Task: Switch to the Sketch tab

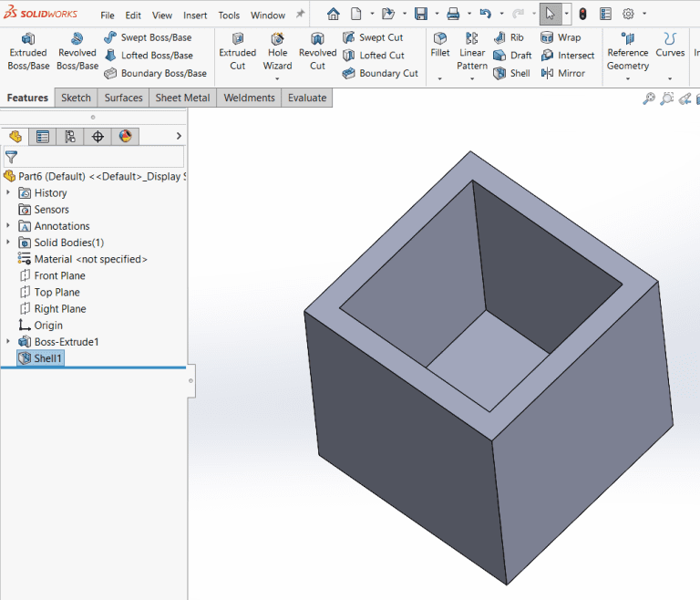Action: [x=76, y=98]
